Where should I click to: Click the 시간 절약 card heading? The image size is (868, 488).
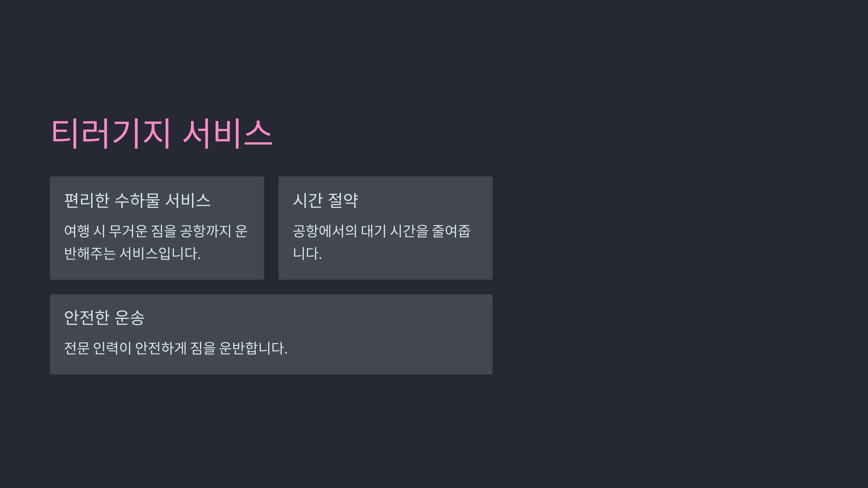[325, 200]
